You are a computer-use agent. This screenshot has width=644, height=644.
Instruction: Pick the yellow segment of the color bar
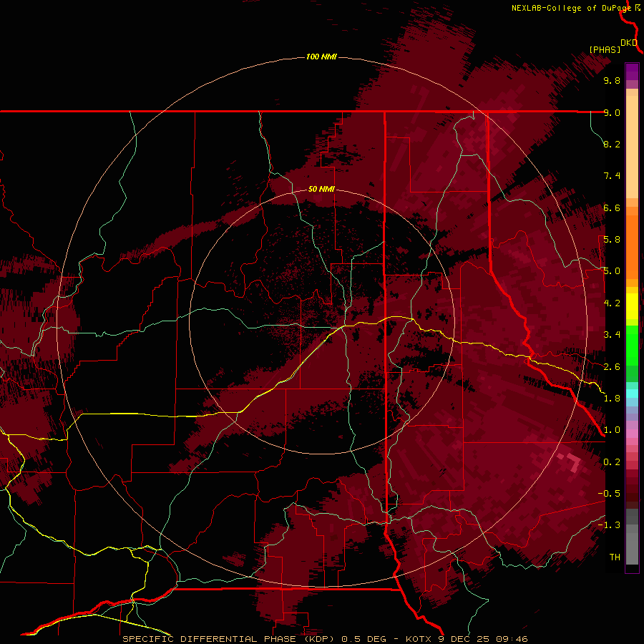(x=632, y=306)
